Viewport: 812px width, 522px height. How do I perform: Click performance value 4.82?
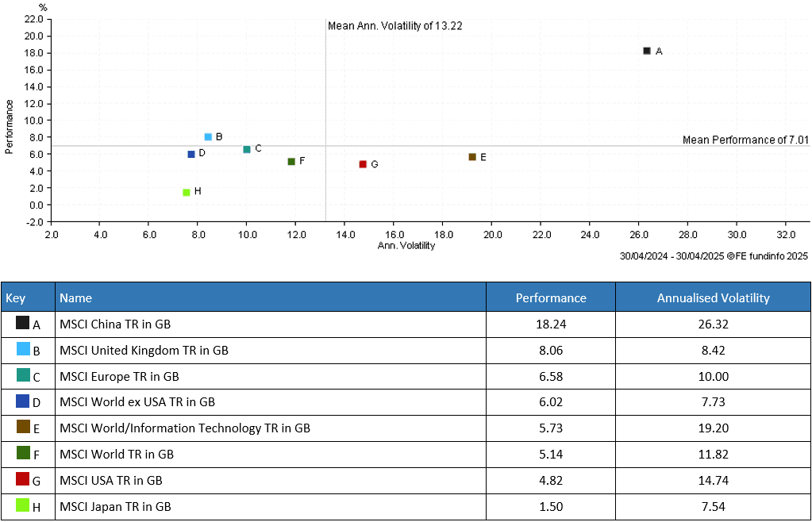pos(551,480)
